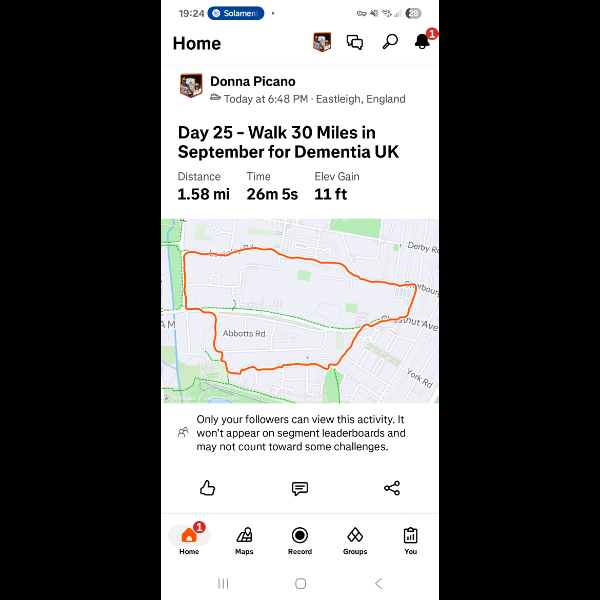Switch to the Maps tab

[244, 540]
